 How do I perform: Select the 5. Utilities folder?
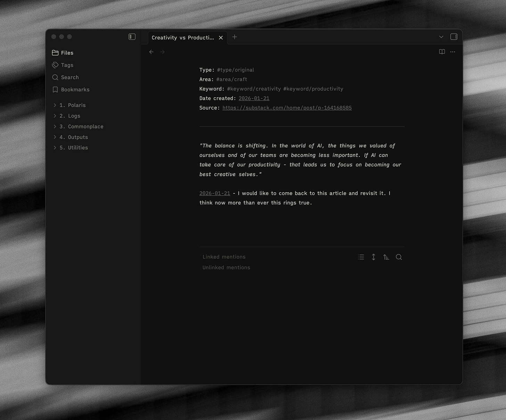coord(74,147)
